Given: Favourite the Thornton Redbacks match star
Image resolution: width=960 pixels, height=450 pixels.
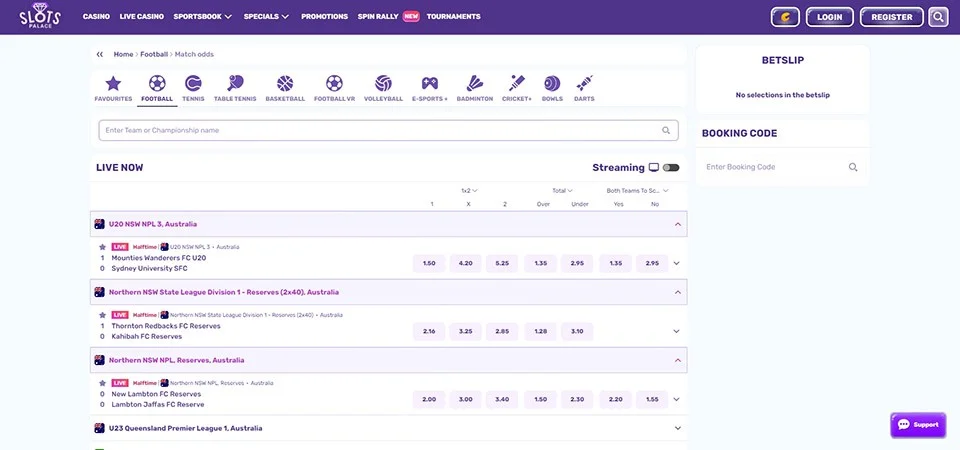Looking at the screenshot, I should tap(102, 315).
